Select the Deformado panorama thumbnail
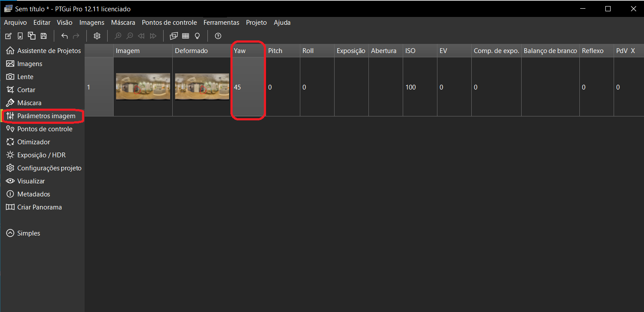 [202, 87]
